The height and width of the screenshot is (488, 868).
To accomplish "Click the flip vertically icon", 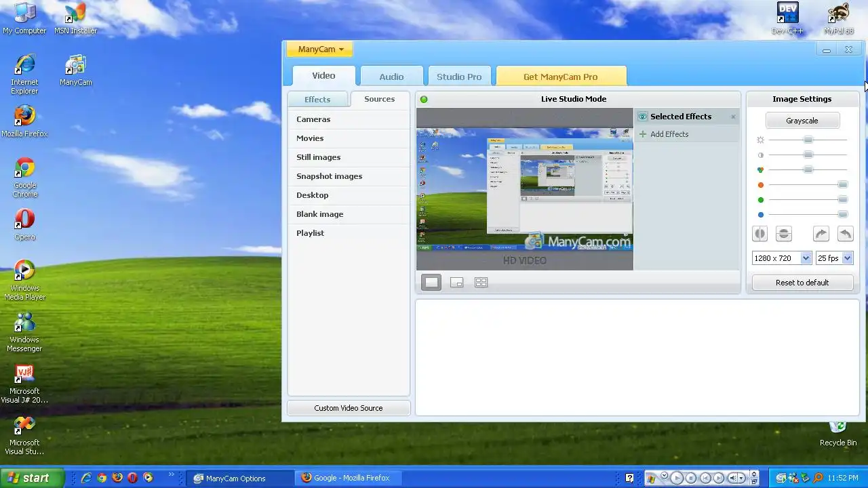I will [x=783, y=234].
